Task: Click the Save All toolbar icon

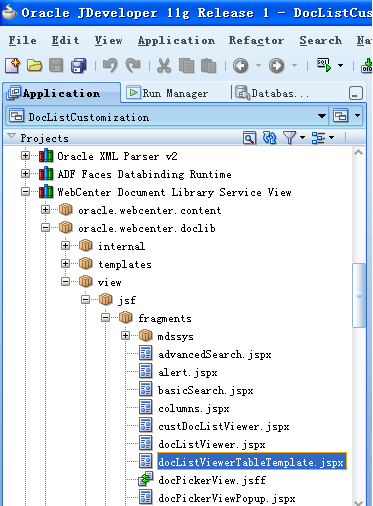Action: click(x=79, y=65)
